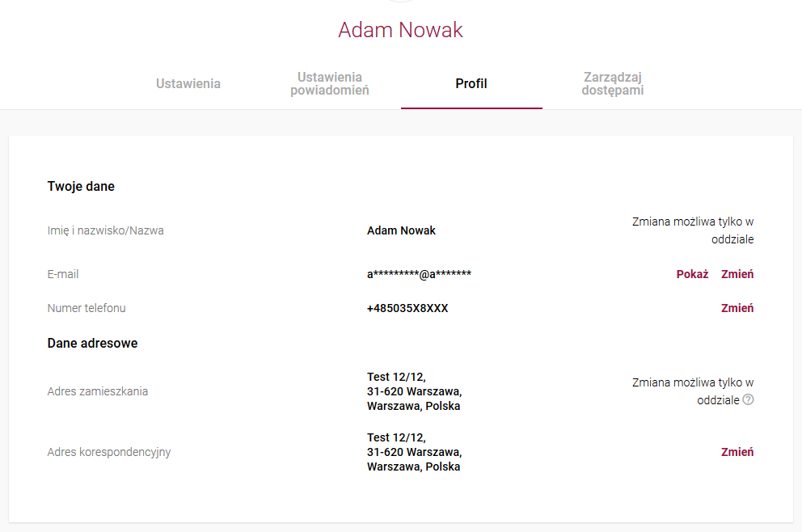The width and height of the screenshot is (802, 532).
Task: Click the E-mail field label
Action: click(x=63, y=274)
